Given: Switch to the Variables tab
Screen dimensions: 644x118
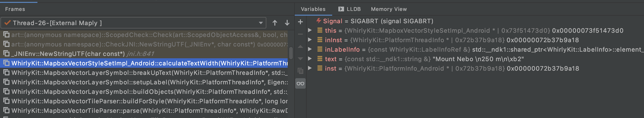Looking at the screenshot, I should (313, 9).
